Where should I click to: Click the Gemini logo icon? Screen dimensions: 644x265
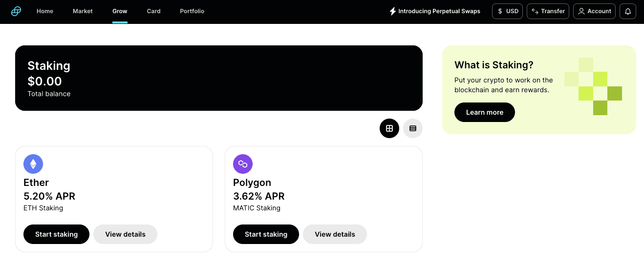click(x=16, y=11)
